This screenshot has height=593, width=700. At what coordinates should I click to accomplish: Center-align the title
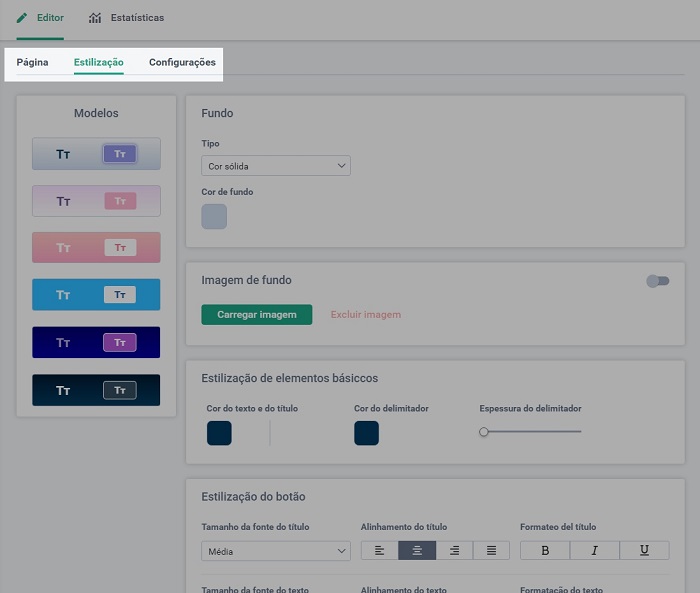[417, 550]
